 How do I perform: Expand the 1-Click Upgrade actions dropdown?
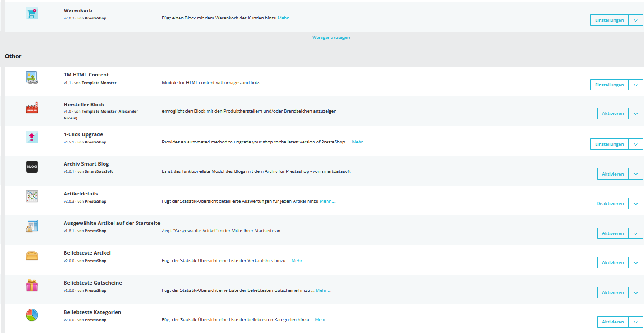pos(635,144)
